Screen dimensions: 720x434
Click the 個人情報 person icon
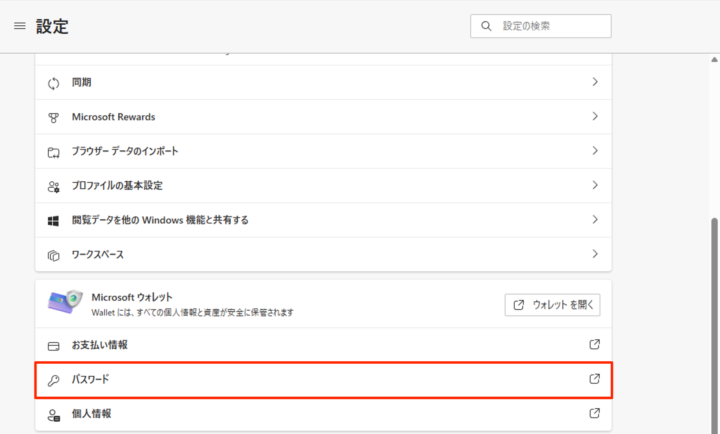point(54,415)
